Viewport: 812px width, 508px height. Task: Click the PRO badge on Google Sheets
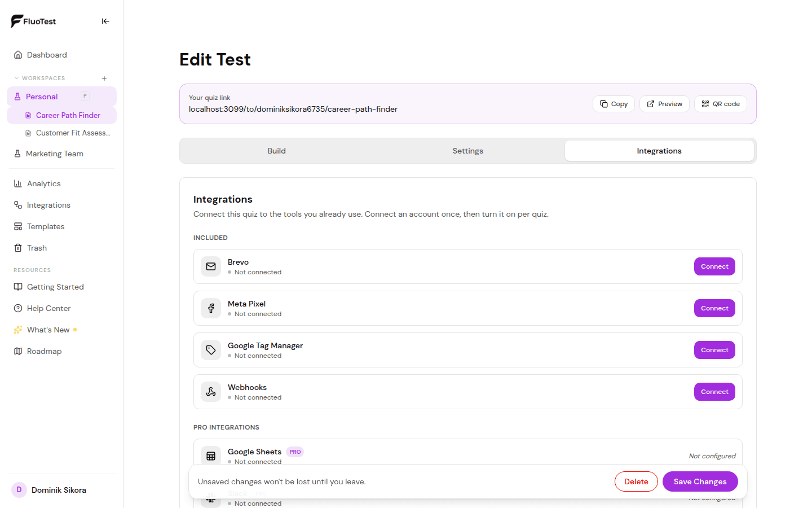tap(295, 452)
